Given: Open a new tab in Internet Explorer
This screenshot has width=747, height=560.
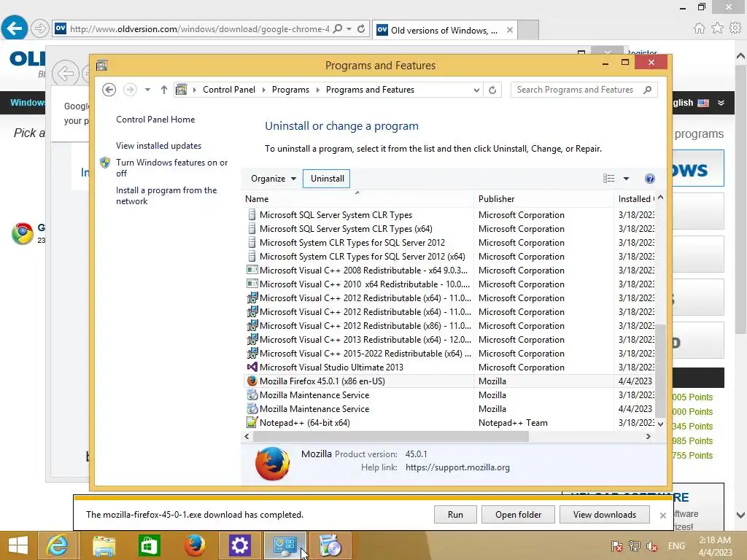Looking at the screenshot, I should pos(528,30).
